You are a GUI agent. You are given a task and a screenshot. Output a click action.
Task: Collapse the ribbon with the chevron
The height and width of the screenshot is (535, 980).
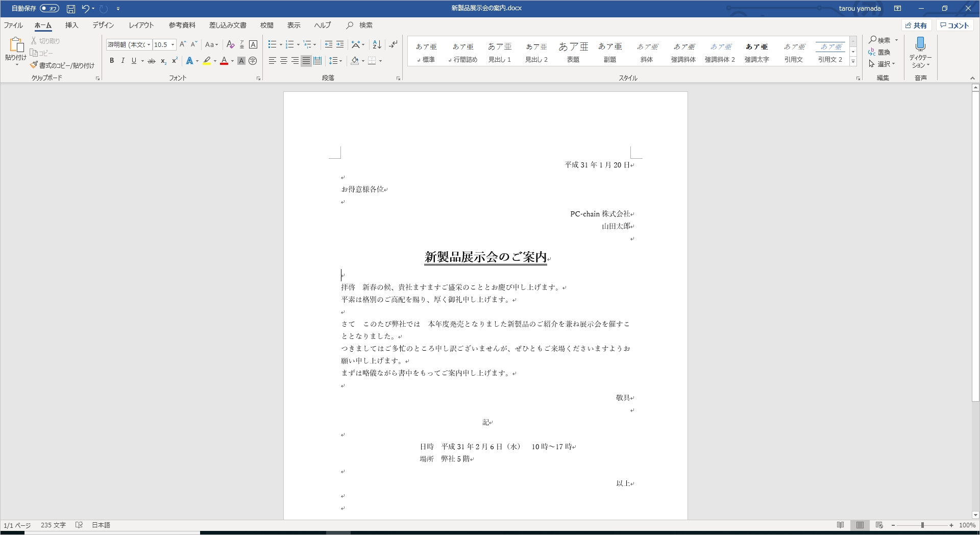pos(972,78)
